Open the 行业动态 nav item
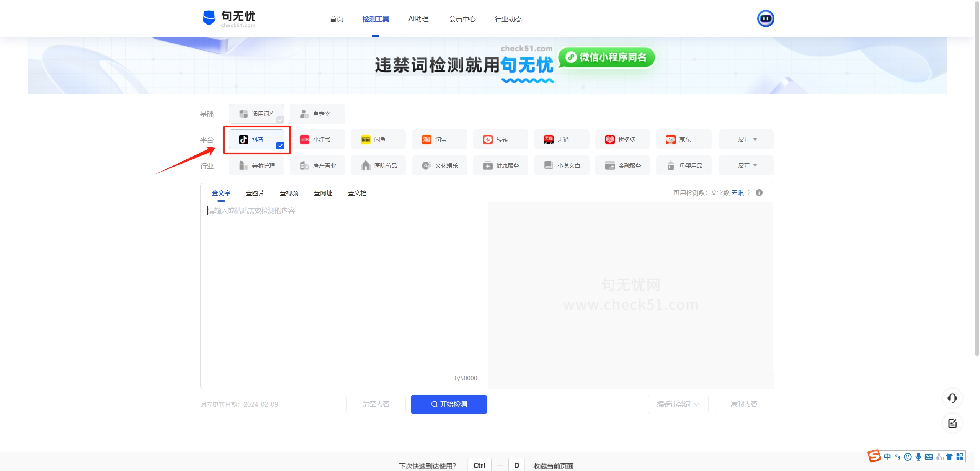Viewport: 980px width, 471px height. point(508,19)
